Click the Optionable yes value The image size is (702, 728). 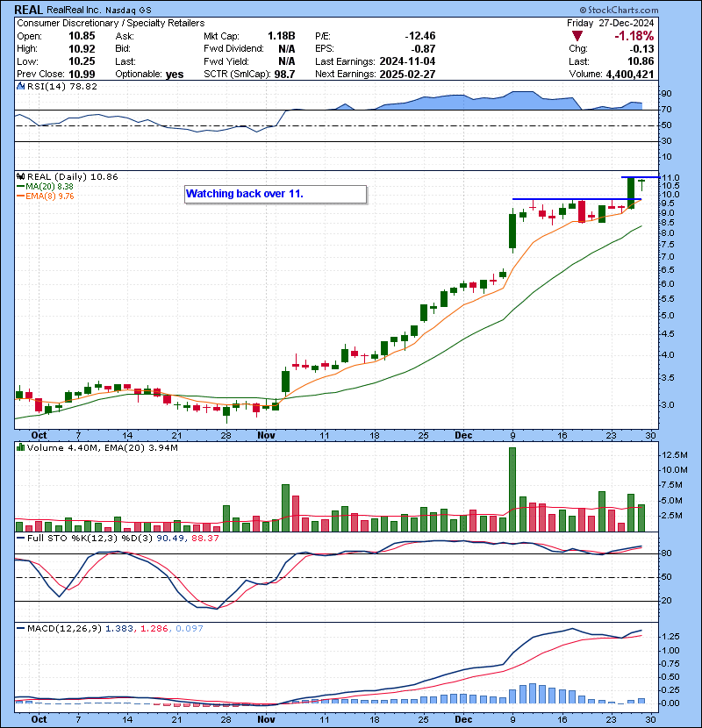175,75
